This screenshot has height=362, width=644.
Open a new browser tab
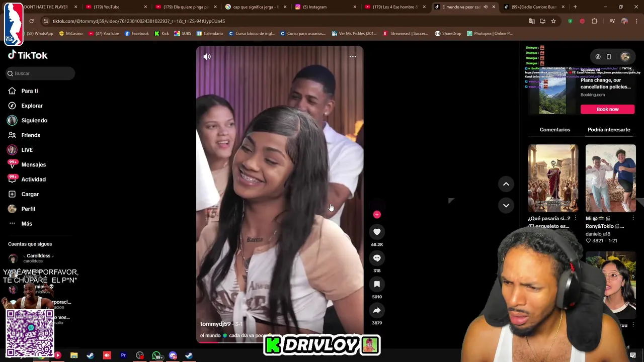click(575, 7)
